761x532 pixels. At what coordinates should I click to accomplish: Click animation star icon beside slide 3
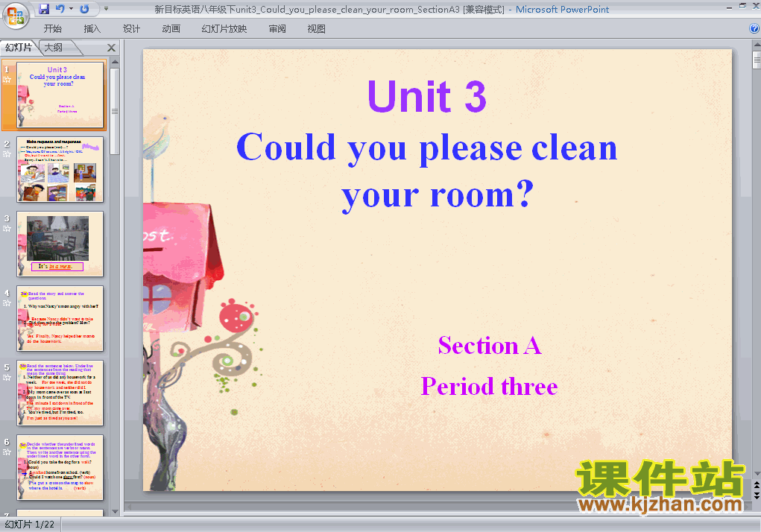click(x=7, y=229)
